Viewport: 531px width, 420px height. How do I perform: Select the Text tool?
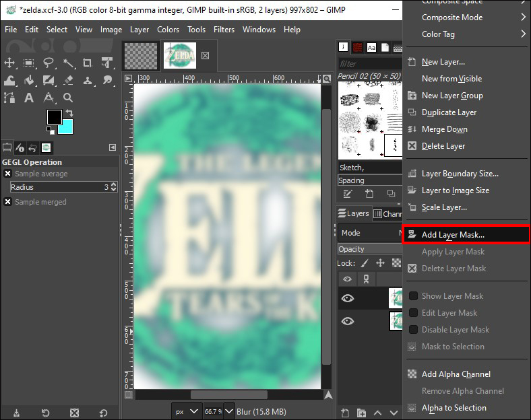[x=29, y=98]
